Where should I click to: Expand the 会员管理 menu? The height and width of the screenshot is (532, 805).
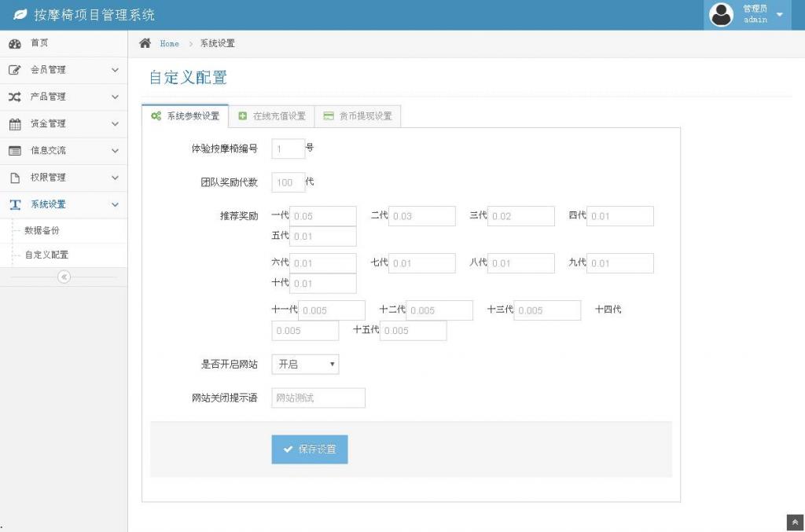(63, 69)
